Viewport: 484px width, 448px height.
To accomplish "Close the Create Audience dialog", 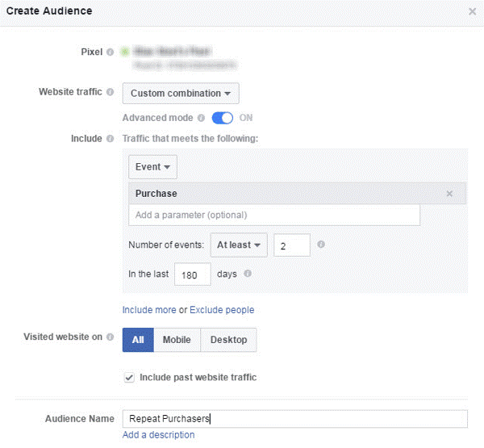I will coord(472,12).
